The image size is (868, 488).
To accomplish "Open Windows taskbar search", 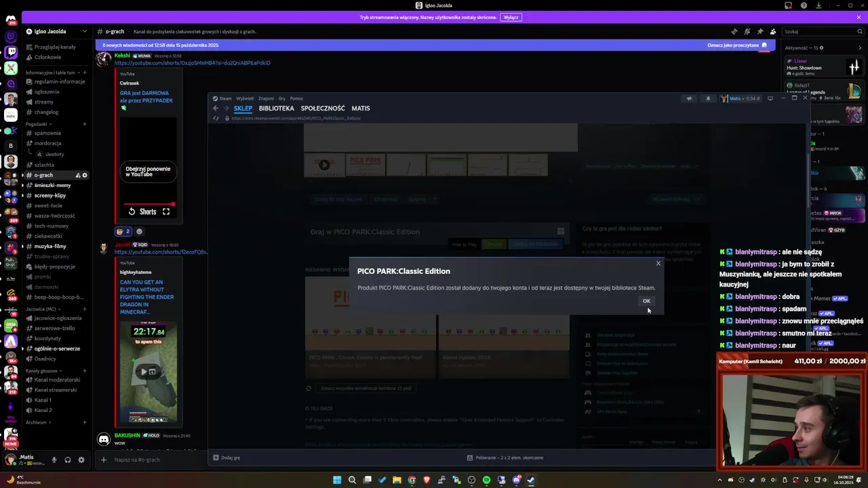I will pyautogui.click(x=352, y=480).
